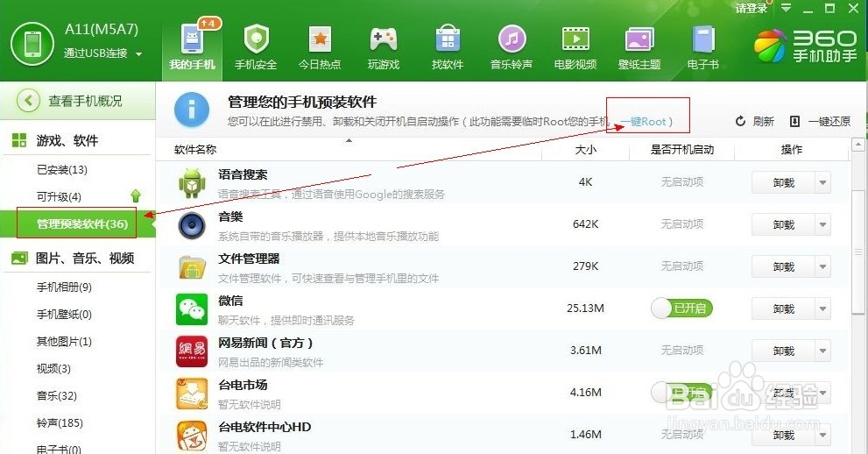The height and width of the screenshot is (454, 868).
Task: Select 可升级(4) in sidebar
Action: (x=59, y=196)
